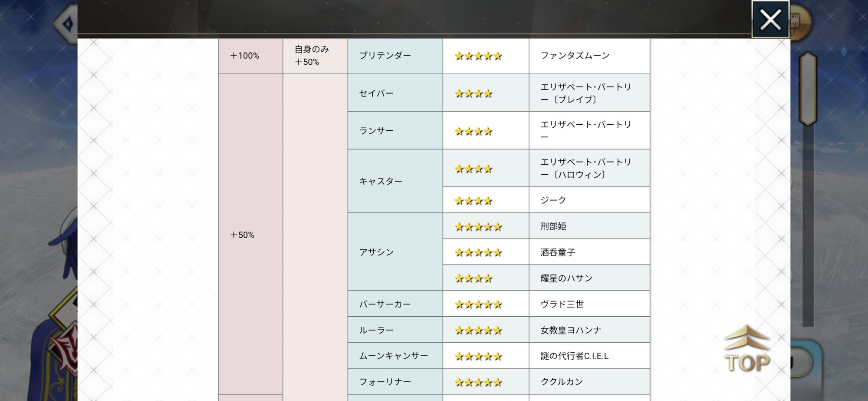Click the +100% bonus cell
The width and height of the screenshot is (868, 401).
(250, 56)
